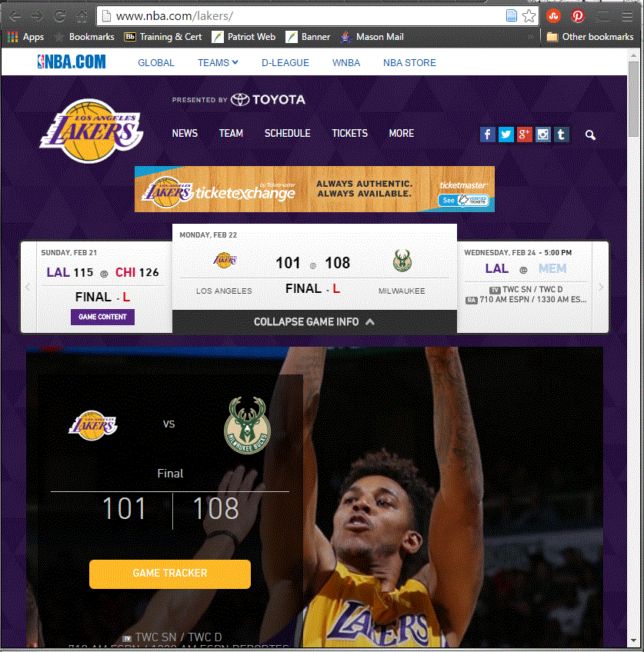Click the page translate icon in address bar
The width and height of the screenshot is (644, 652).
coord(512,16)
